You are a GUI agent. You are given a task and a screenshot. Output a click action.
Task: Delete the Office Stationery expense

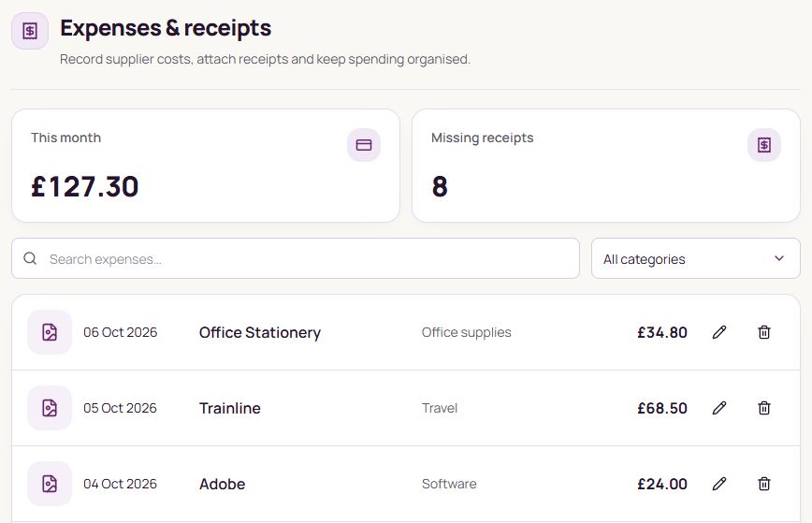[764, 332]
